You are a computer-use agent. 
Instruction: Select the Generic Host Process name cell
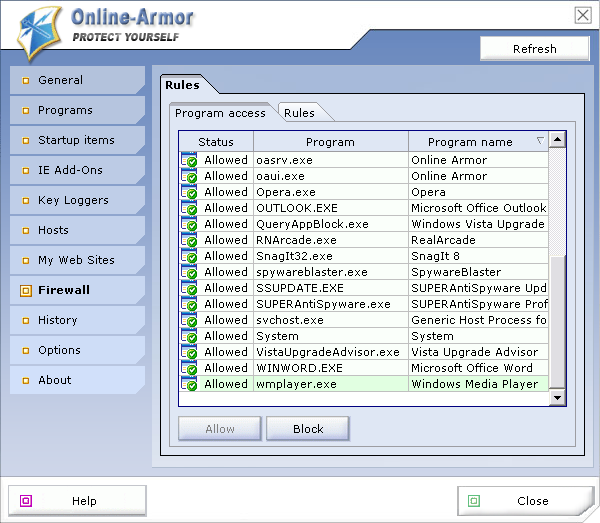[478, 320]
